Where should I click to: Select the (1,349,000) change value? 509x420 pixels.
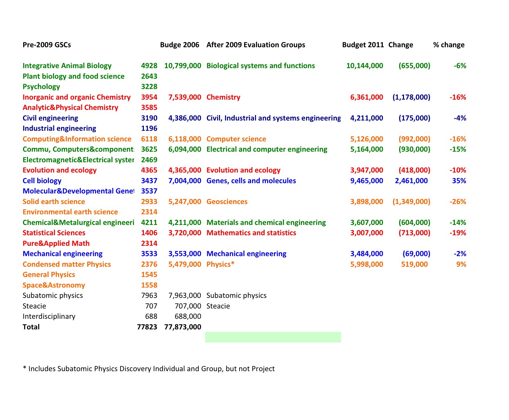[x=411, y=202]
